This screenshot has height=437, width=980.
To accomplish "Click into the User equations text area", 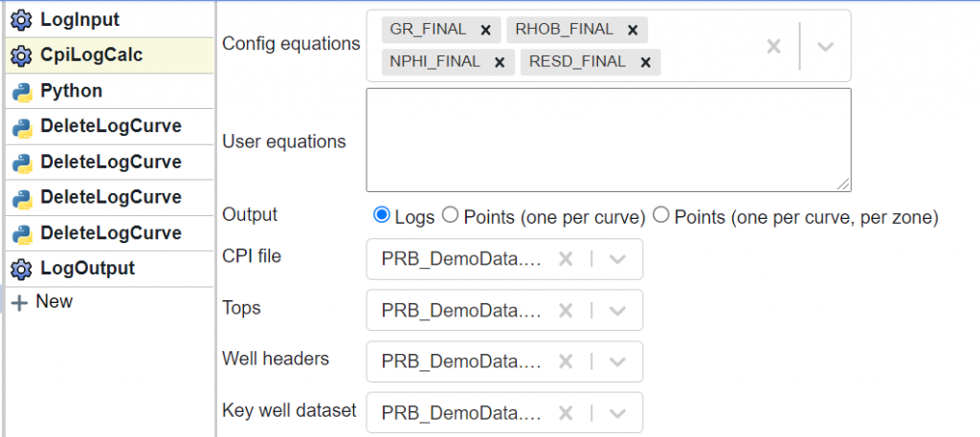I will [x=608, y=140].
